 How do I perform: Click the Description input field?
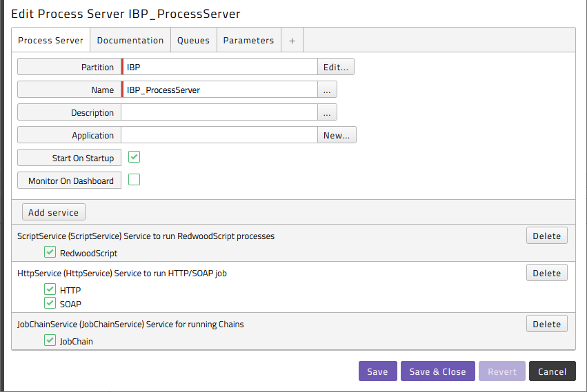(220, 112)
